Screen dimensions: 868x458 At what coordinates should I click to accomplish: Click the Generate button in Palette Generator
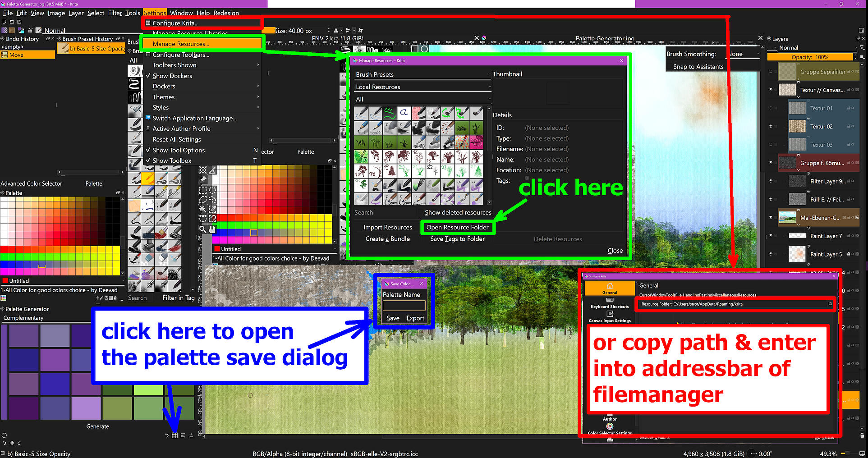(x=97, y=426)
